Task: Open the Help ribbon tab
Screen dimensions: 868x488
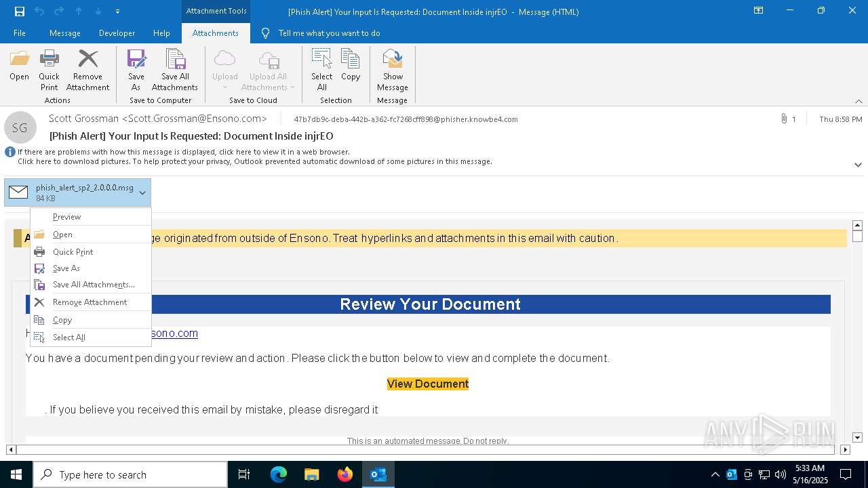Action: pos(161,33)
